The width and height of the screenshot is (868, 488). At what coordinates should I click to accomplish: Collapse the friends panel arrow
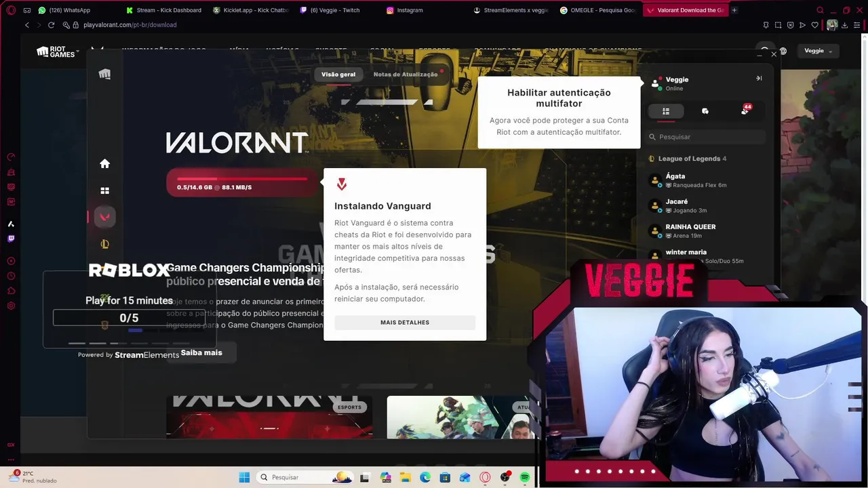[759, 79]
